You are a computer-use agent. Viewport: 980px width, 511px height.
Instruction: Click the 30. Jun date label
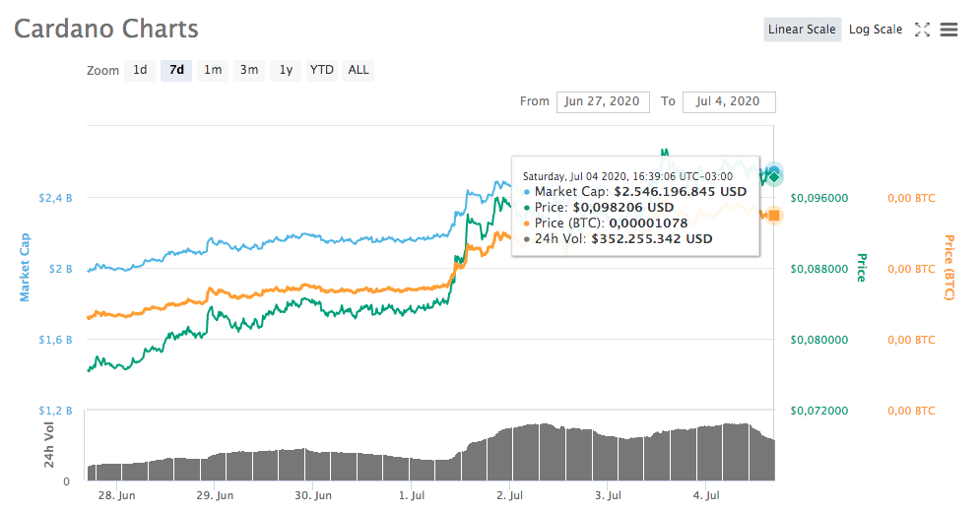(x=312, y=495)
